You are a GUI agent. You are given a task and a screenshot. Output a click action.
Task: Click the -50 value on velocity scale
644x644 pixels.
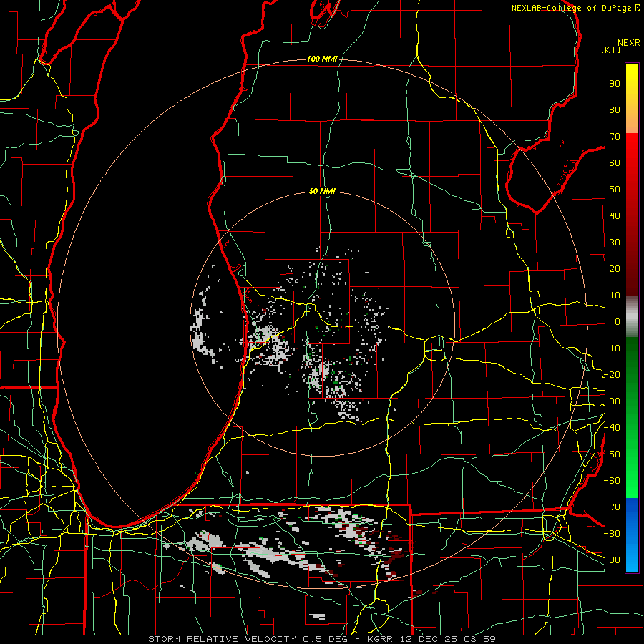click(x=612, y=454)
